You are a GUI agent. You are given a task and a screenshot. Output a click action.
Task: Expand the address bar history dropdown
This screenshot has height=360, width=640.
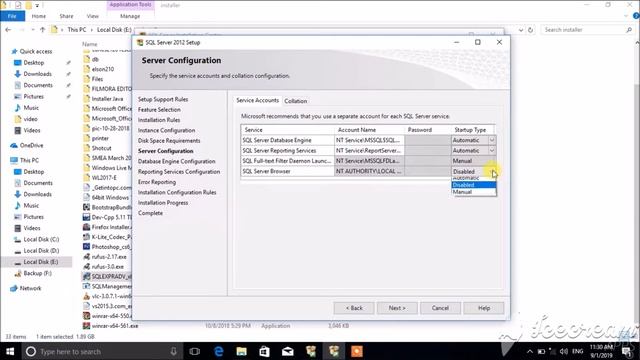[x=520, y=30]
